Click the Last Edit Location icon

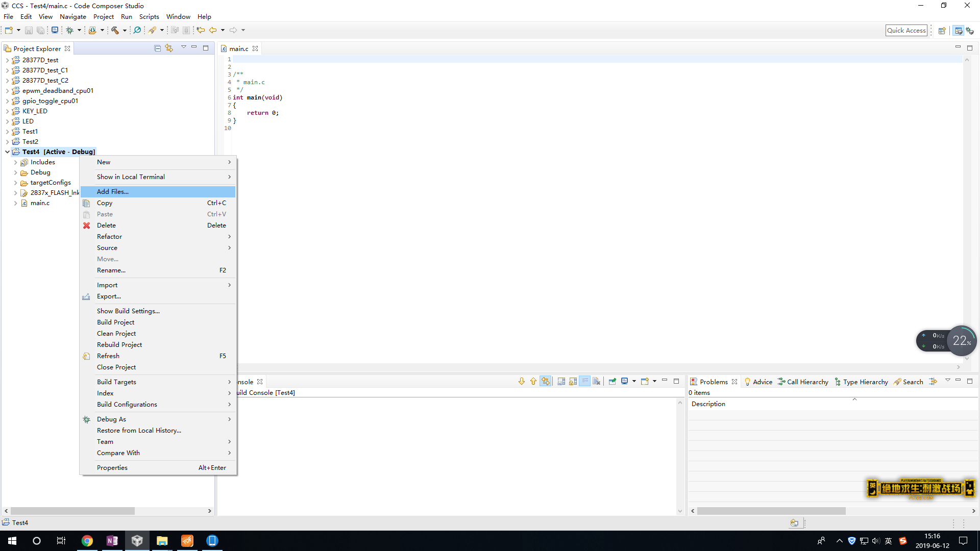[x=201, y=31]
